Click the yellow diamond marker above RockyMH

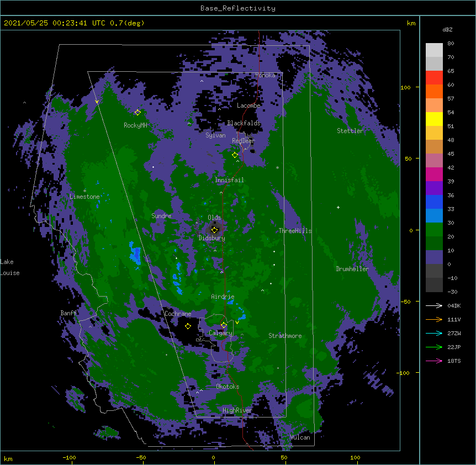coord(137,112)
